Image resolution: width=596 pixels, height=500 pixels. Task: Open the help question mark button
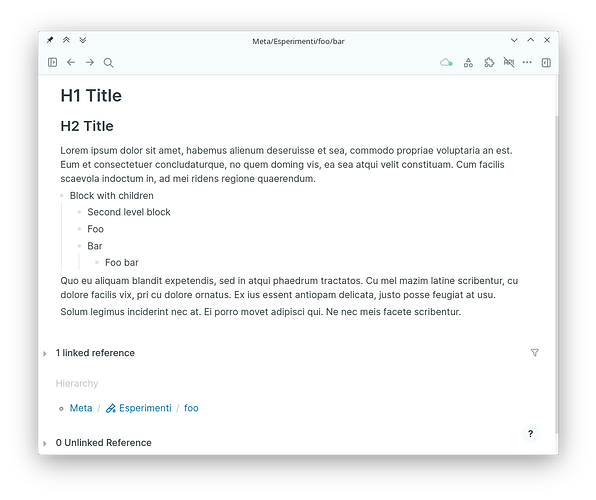click(530, 433)
